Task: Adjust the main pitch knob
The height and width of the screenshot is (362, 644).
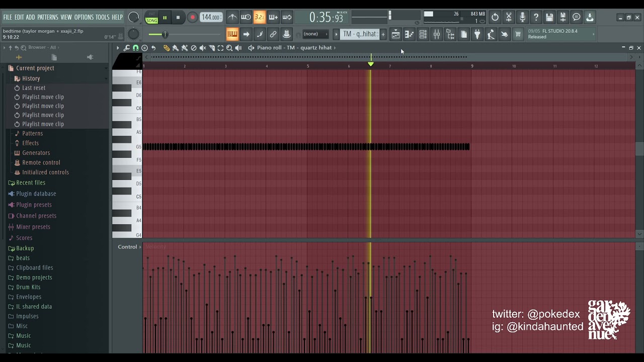Action: coord(133,34)
